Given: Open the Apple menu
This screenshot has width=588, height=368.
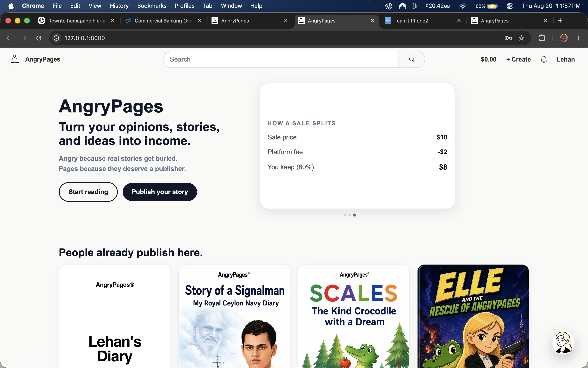Looking at the screenshot, I should [11, 6].
